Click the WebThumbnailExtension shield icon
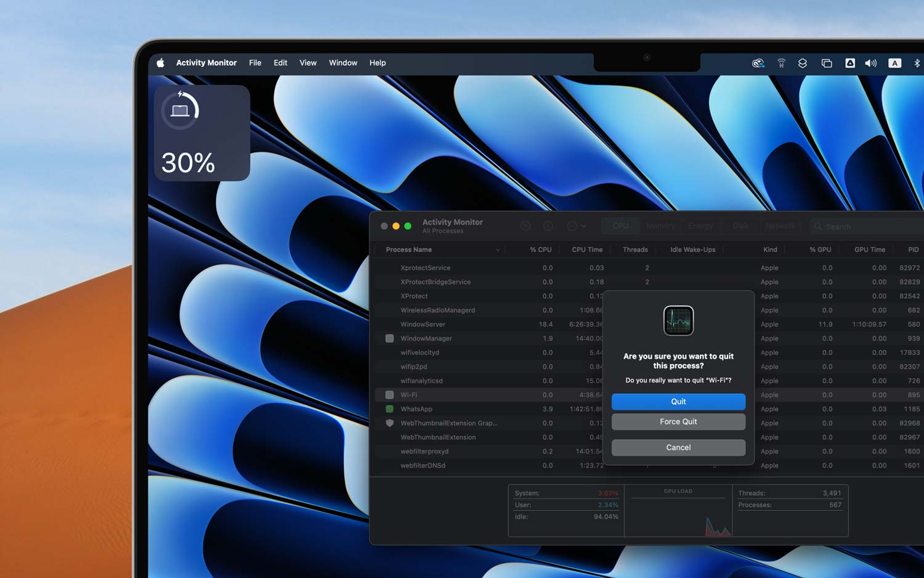This screenshot has width=924, height=578. (x=389, y=423)
